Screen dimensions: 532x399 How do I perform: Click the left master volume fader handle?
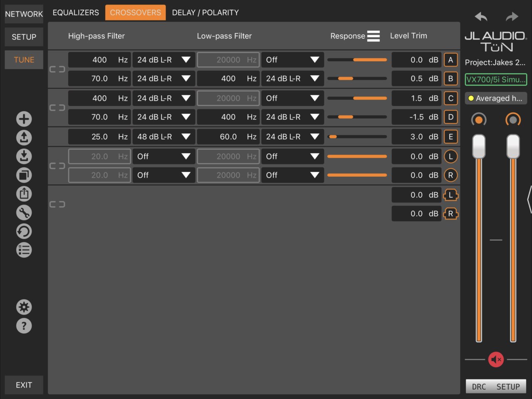pos(479,146)
